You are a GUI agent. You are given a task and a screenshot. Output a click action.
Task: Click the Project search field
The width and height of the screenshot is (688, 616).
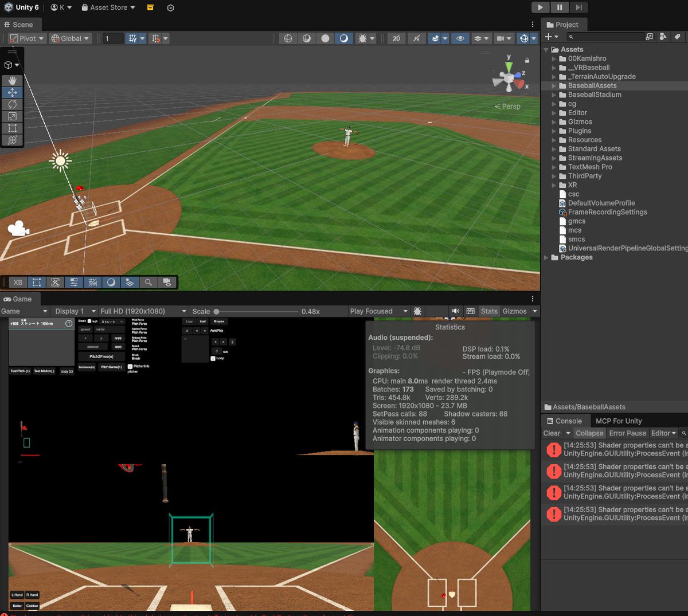(605, 37)
